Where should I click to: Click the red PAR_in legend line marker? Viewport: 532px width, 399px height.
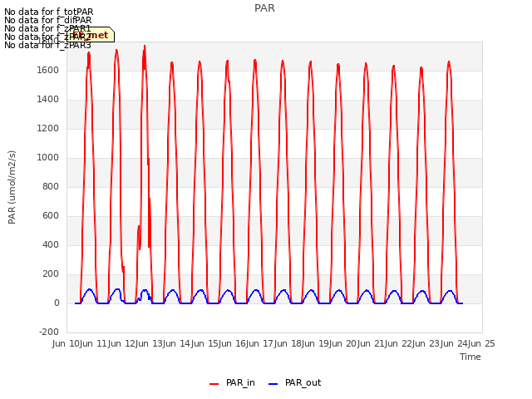coord(214,384)
